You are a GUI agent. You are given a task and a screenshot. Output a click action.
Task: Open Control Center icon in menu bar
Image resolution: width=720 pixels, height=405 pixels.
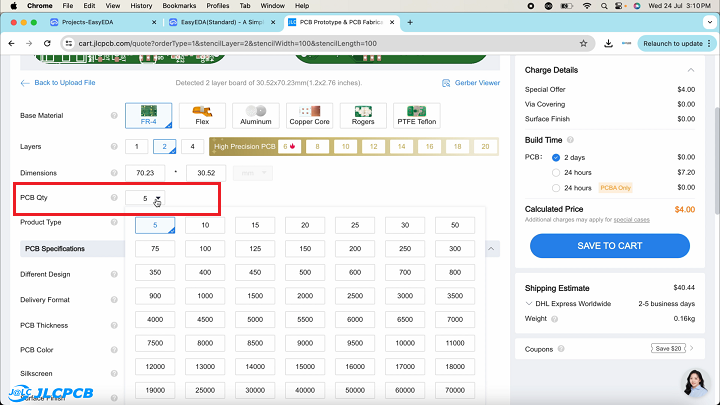coord(619,6)
